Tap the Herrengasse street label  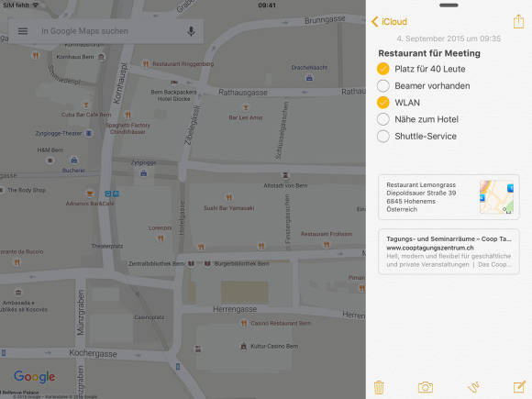pos(235,309)
